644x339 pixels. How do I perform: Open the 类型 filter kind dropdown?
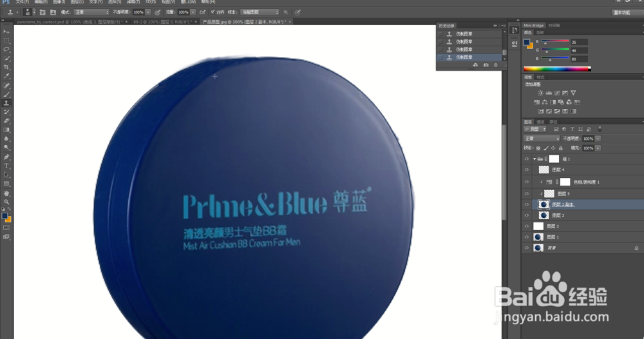tap(535, 129)
